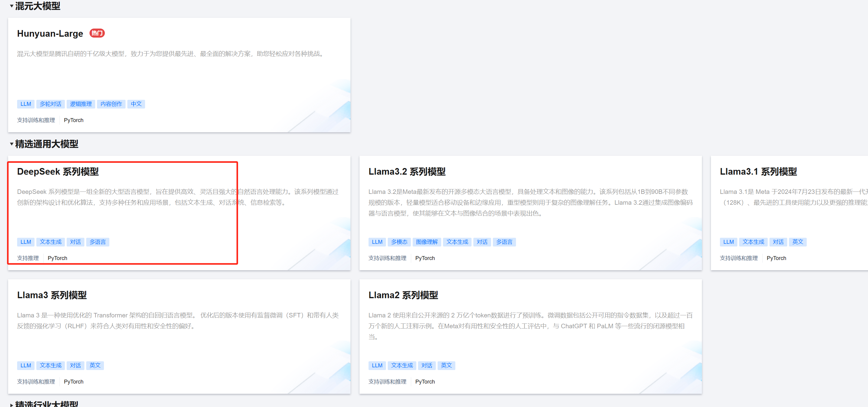Click 内容创作 tag on Hunyuan-Large

tap(111, 104)
